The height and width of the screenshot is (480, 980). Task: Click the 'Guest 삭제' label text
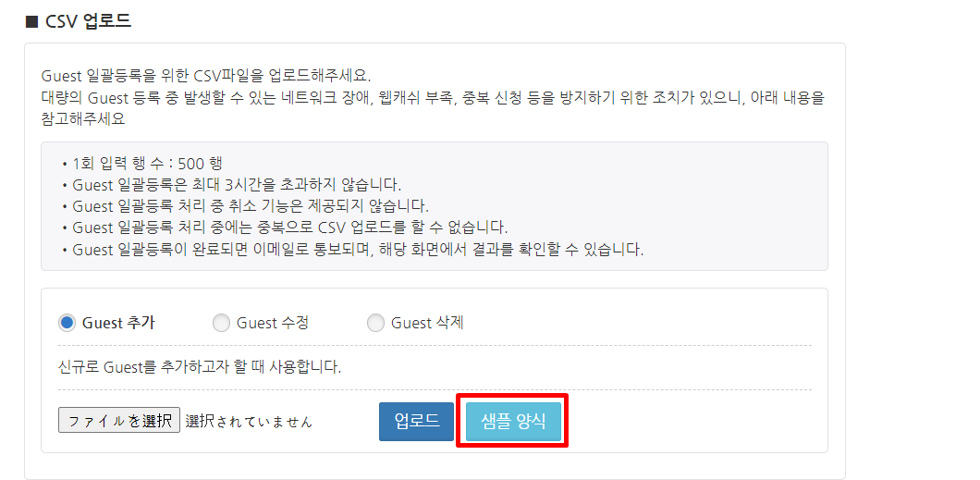[427, 323]
